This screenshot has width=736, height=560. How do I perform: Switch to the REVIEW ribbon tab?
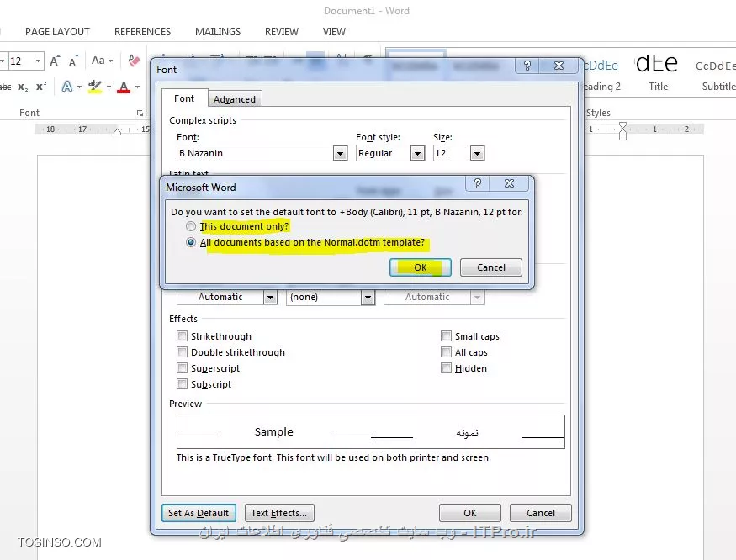click(282, 31)
